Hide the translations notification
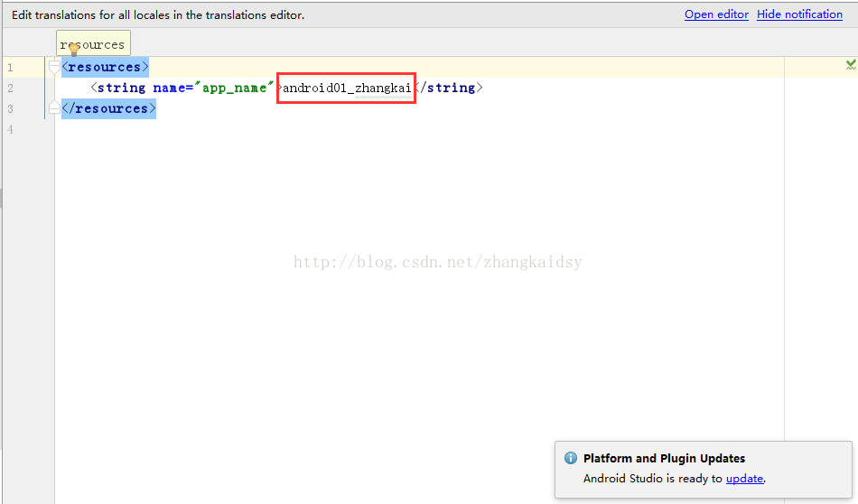 [x=799, y=14]
